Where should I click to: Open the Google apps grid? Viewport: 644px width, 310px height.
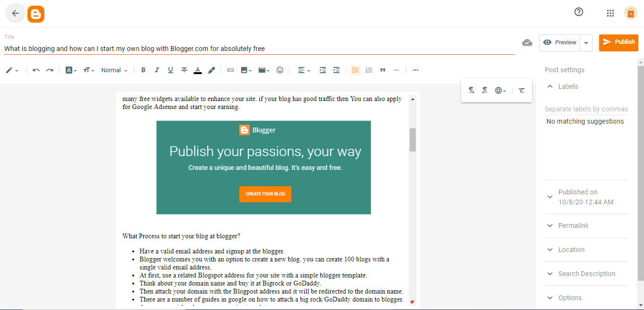pos(610,13)
